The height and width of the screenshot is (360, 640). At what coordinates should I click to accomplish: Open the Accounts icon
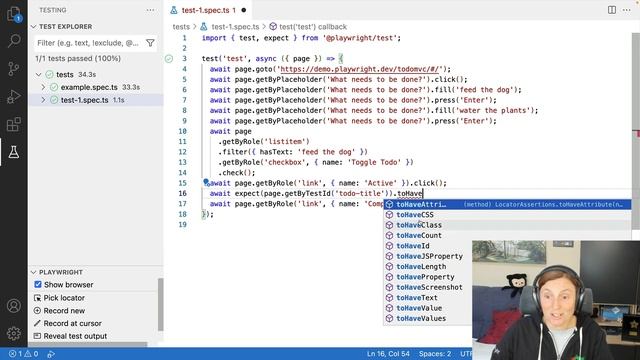click(x=14, y=306)
